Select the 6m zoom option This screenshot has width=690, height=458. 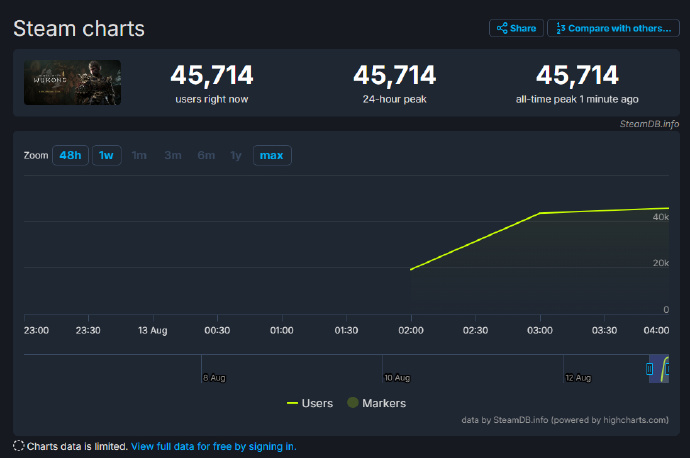[x=206, y=155]
